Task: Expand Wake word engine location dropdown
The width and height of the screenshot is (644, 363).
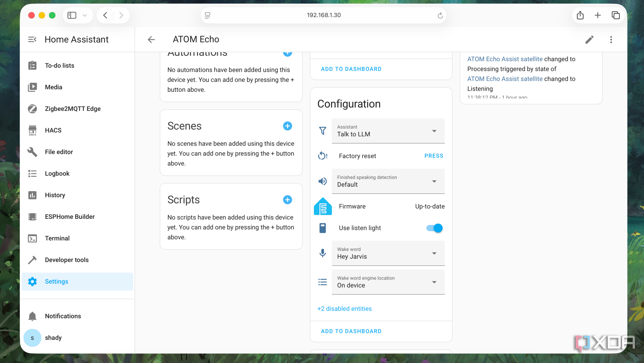Action: (388, 282)
